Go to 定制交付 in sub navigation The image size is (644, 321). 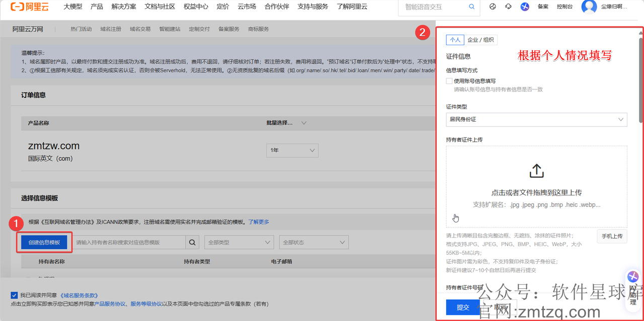point(199,29)
